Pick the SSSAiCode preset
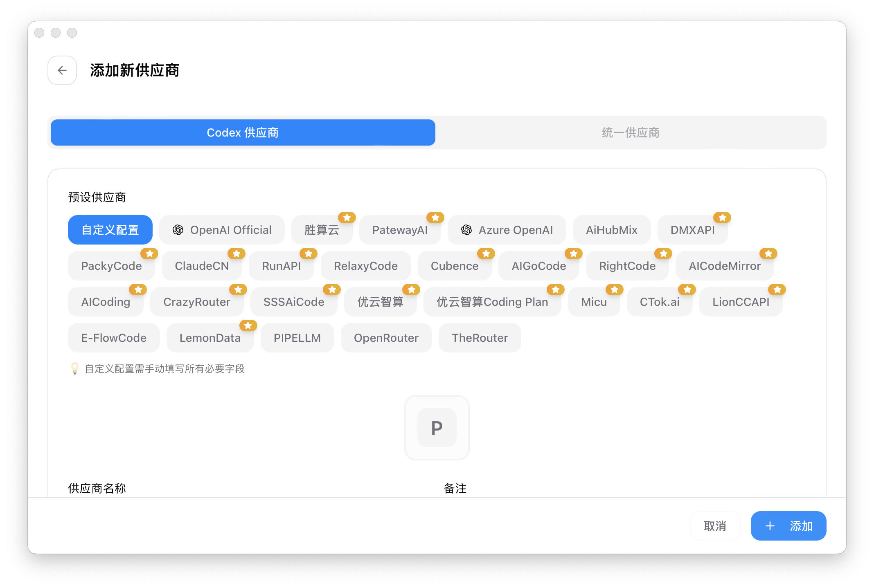 [x=294, y=302]
